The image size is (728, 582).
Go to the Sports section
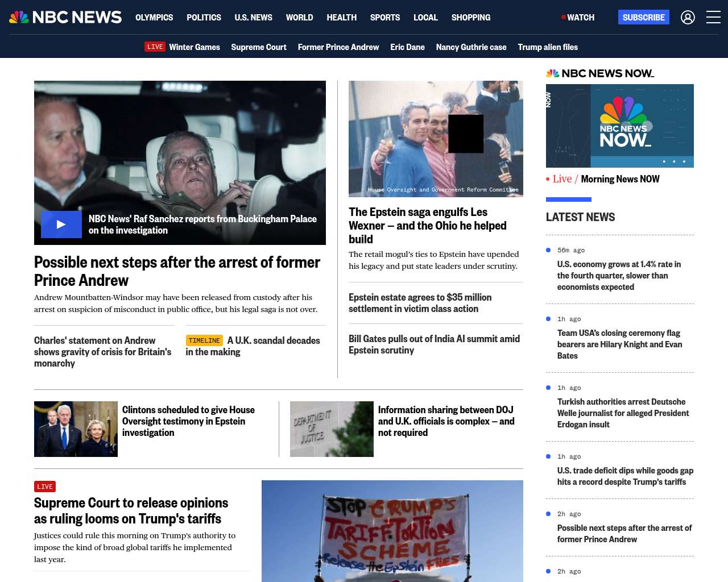[x=385, y=18]
